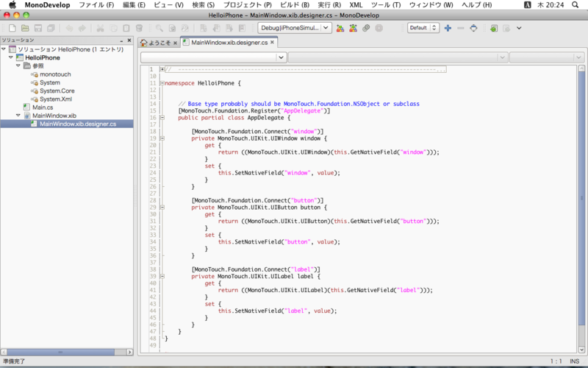This screenshot has height=368, width=588.
Task: Fold the AppDelegate class block
Action: 162,118
